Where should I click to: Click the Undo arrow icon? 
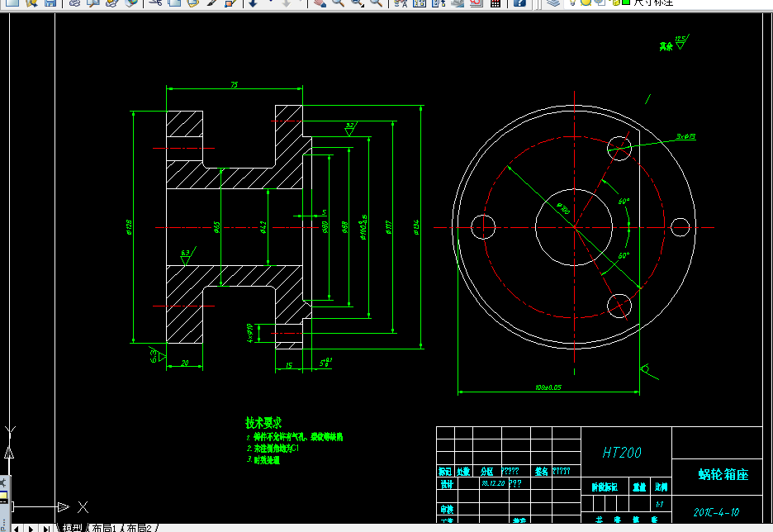click(x=254, y=2)
